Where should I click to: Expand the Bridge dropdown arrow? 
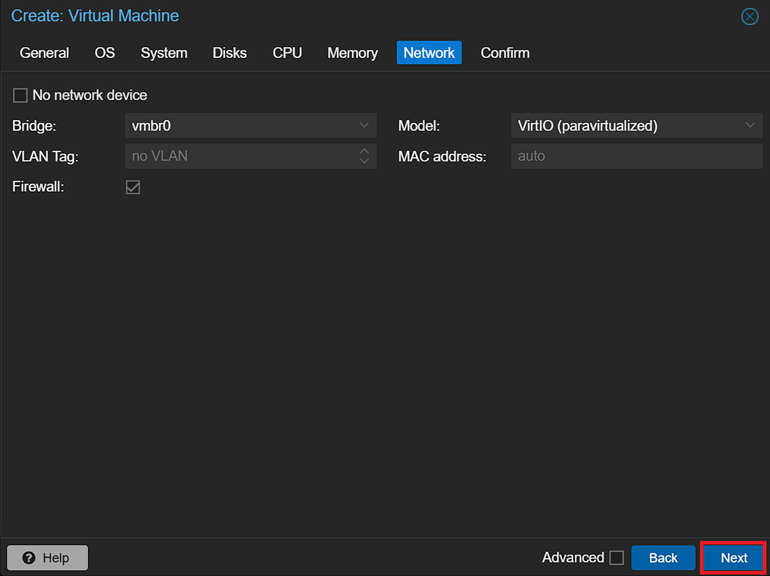(364, 126)
